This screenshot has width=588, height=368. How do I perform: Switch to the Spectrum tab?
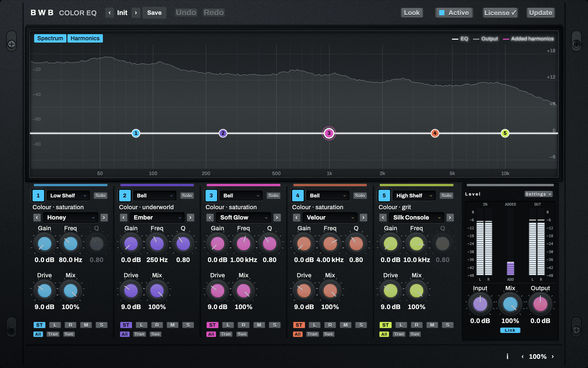click(50, 38)
